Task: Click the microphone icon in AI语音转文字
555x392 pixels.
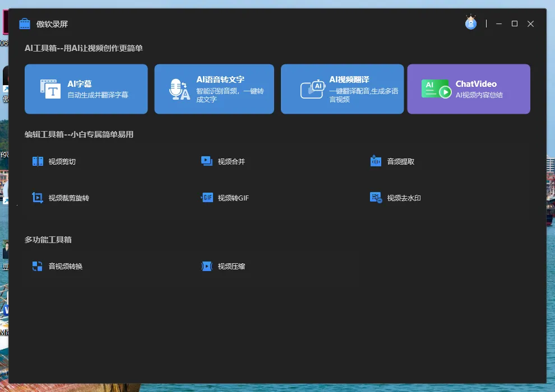Action: point(179,89)
